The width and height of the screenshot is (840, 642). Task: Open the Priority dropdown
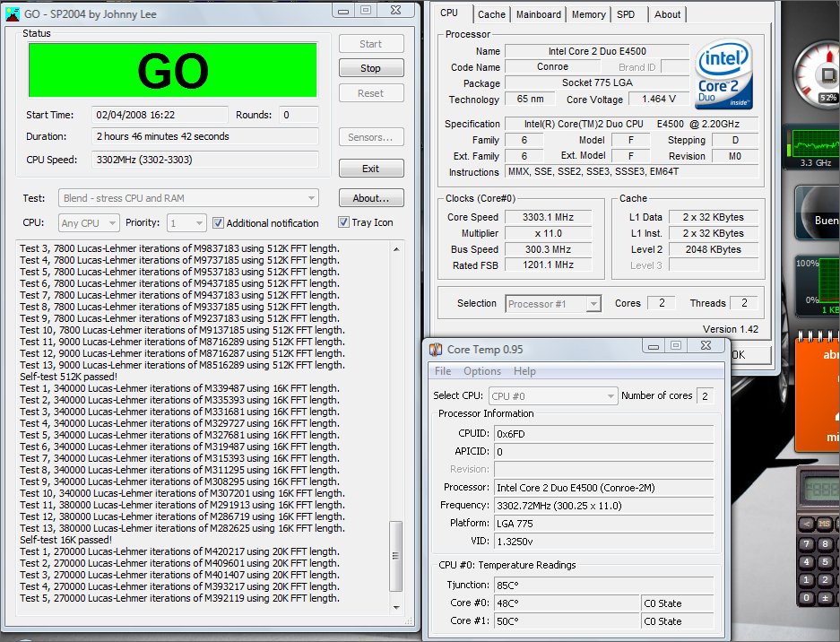coord(186,223)
